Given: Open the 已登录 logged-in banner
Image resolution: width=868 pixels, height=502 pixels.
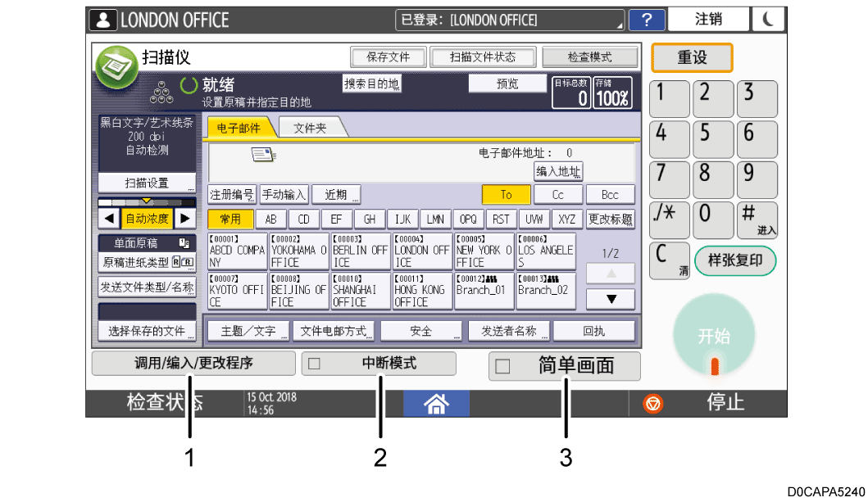Looking at the screenshot, I should tap(466, 19).
